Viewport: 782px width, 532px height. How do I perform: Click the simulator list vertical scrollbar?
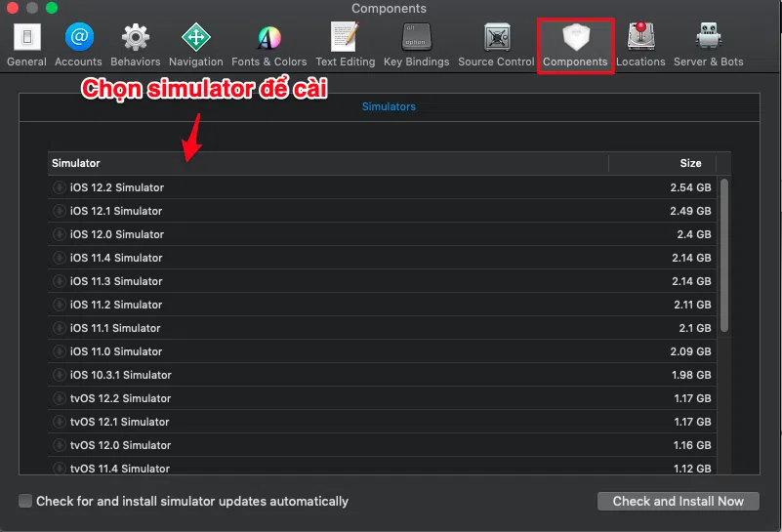[724, 256]
